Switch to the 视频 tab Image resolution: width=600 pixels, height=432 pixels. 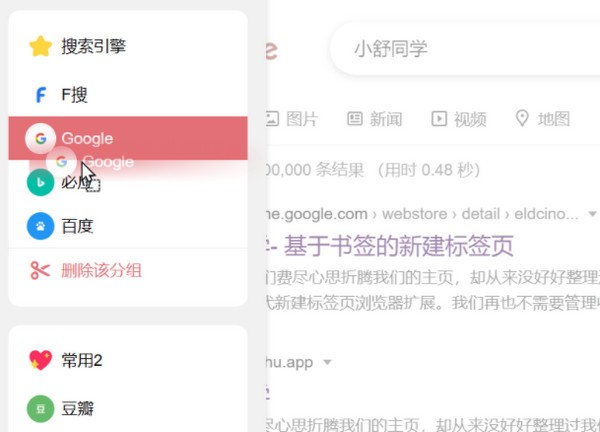[459, 119]
